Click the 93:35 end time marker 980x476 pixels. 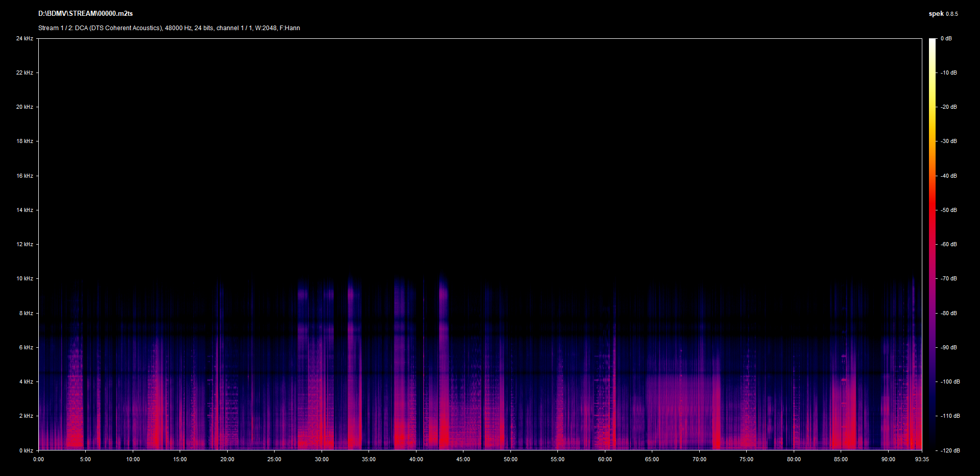point(922,459)
